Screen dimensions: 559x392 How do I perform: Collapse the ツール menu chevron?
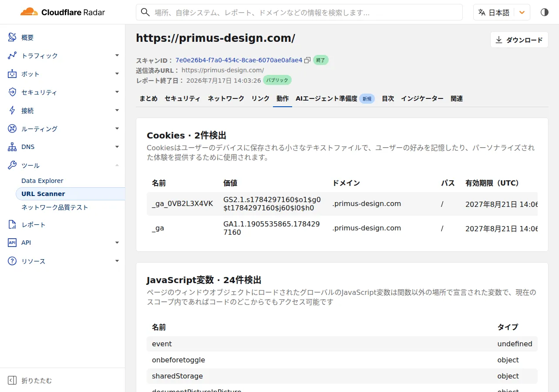117,166
